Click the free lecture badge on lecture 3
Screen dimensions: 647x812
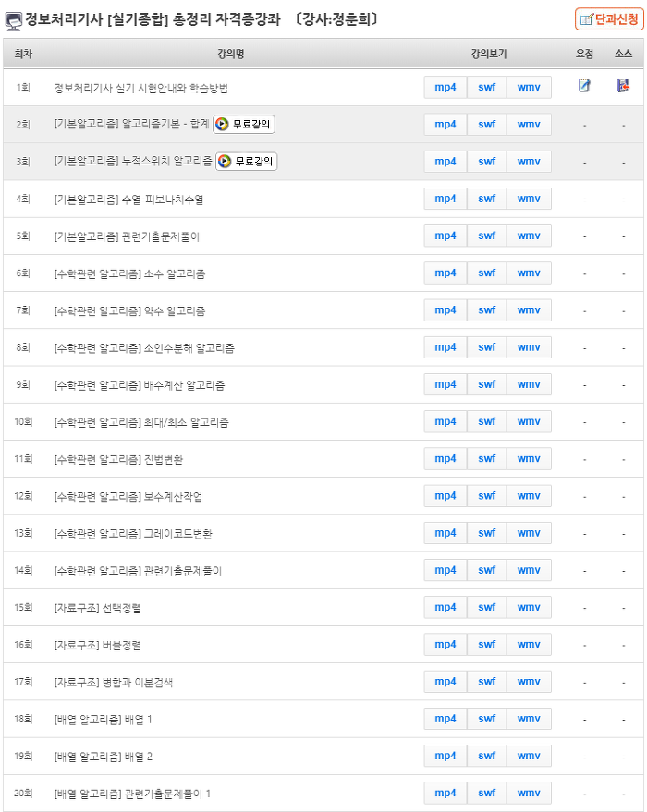coord(246,162)
